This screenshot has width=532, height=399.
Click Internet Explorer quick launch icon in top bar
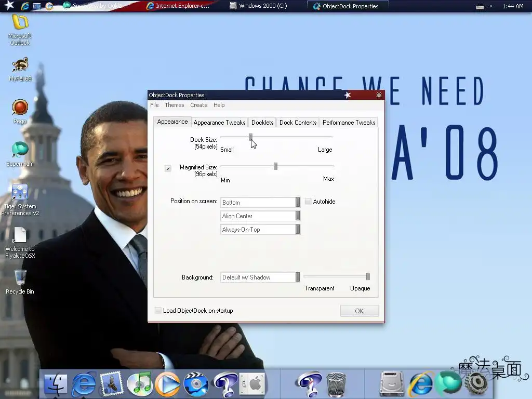point(25,6)
